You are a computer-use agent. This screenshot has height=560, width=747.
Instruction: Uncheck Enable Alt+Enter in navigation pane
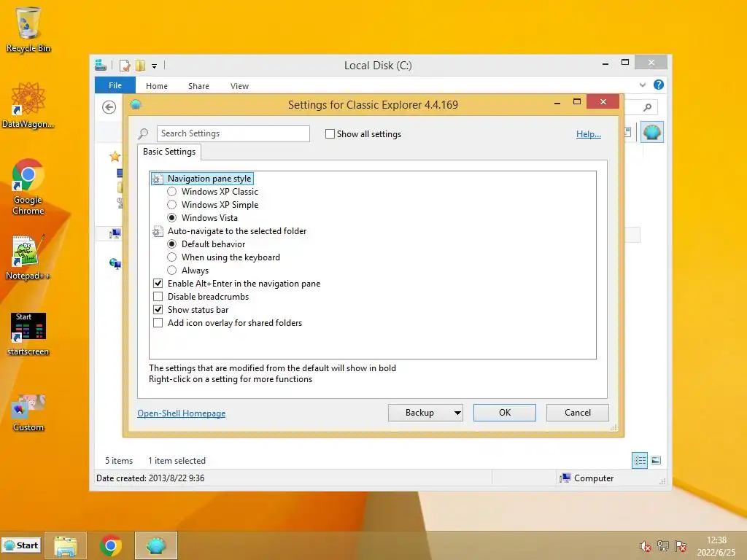pos(158,284)
